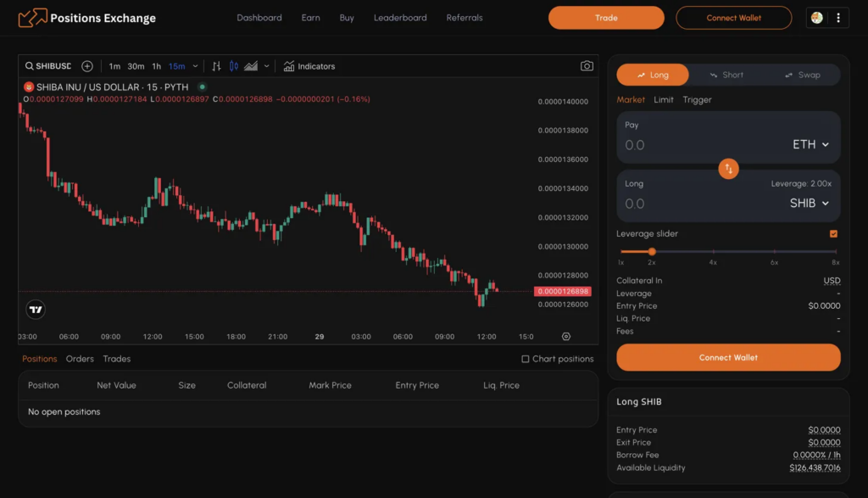Image resolution: width=868 pixels, height=498 pixels.
Task: Go to Buy in top navigation
Action: (x=347, y=18)
